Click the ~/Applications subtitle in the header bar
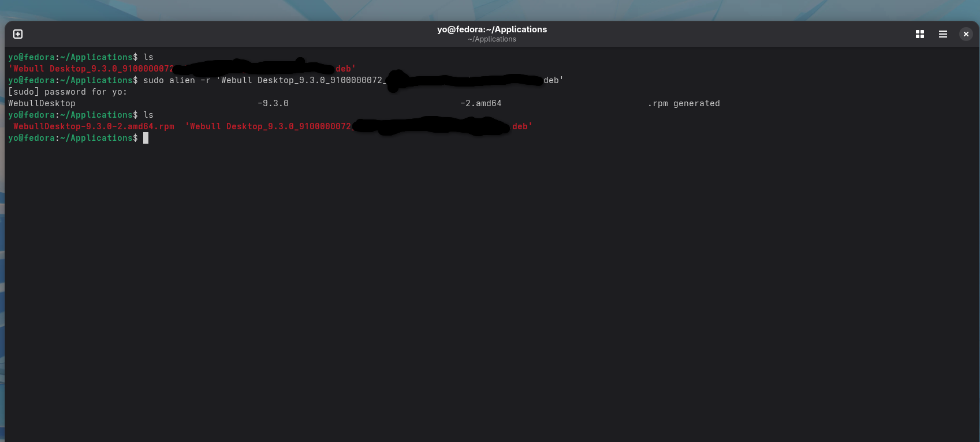The width and height of the screenshot is (980, 442). (x=492, y=39)
